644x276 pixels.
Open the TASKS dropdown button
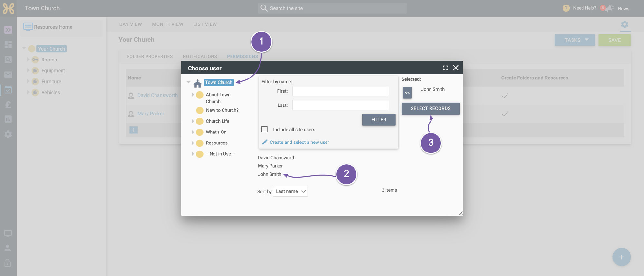click(x=575, y=40)
